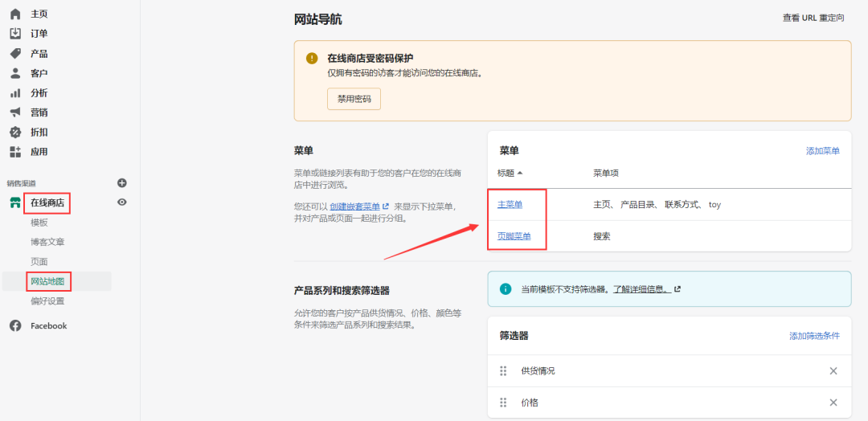Open the 页脚菜单 link
This screenshot has height=421, width=868.
(x=514, y=236)
